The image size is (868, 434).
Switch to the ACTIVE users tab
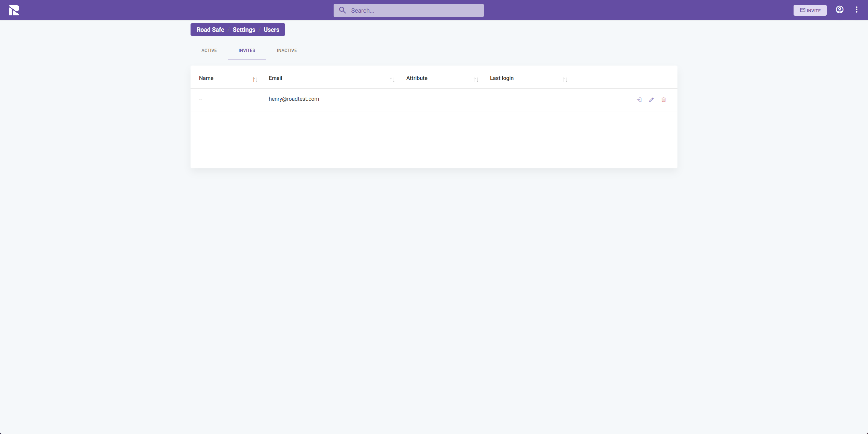coord(209,51)
